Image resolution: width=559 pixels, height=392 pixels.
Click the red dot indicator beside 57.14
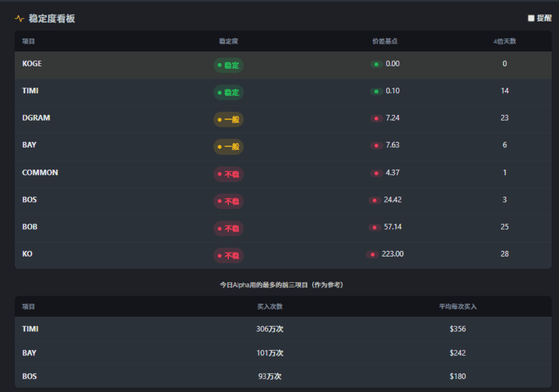[374, 227]
